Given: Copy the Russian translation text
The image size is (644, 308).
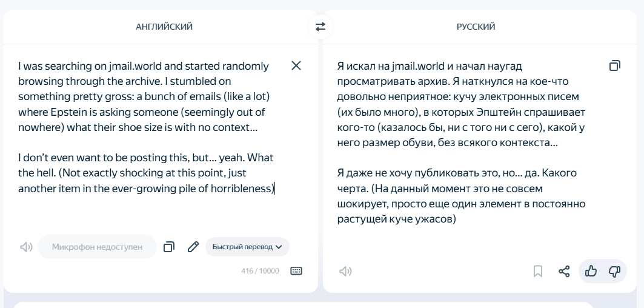Looking at the screenshot, I should (614, 65).
